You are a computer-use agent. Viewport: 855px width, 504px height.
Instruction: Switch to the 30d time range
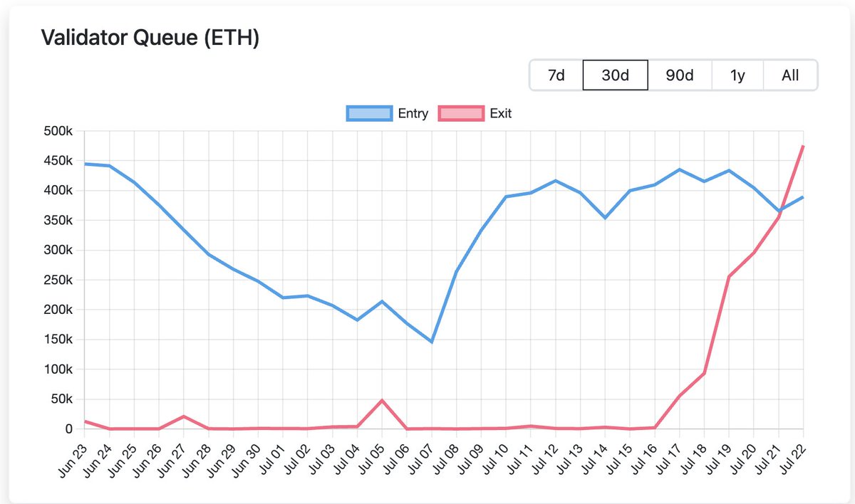(x=616, y=75)
